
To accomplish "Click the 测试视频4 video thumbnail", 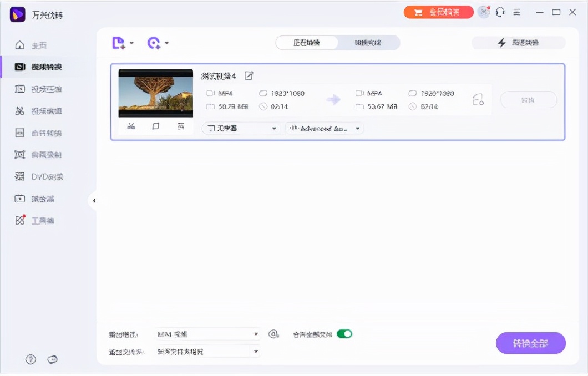I will (155, 93).
